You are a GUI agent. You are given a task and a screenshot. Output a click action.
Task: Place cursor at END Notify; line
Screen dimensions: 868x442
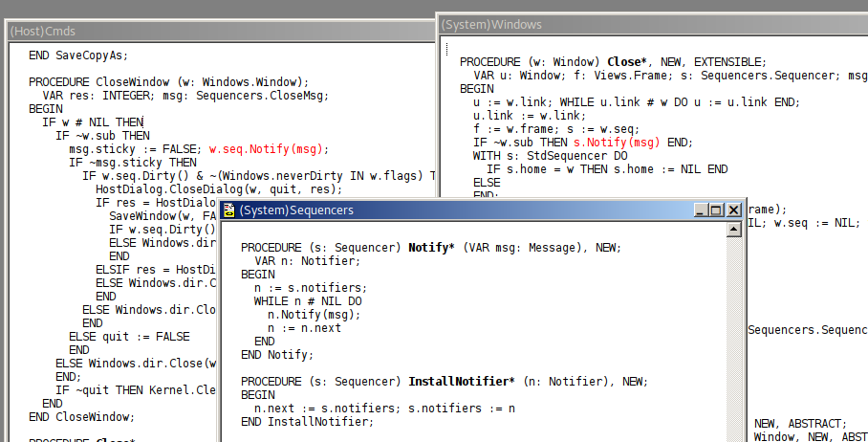[277, 355]
